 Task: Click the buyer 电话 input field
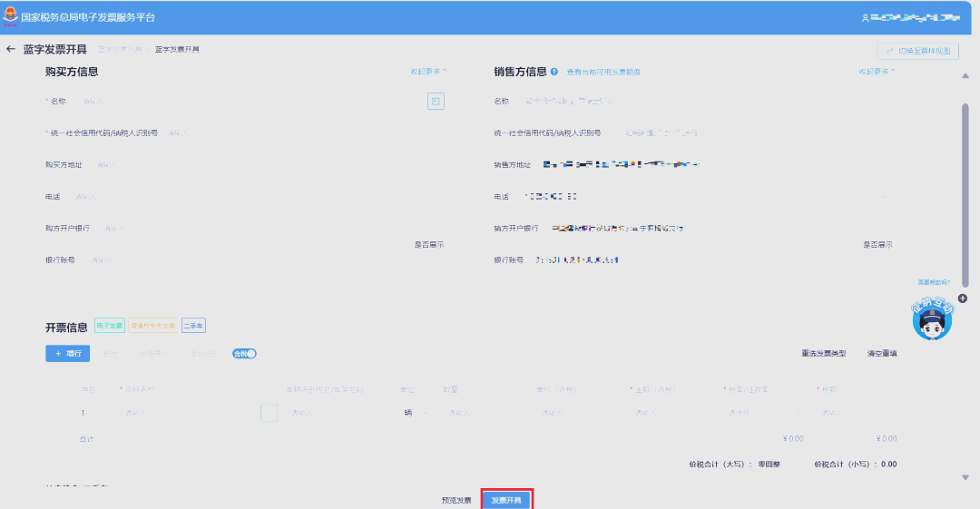[258, 196]
